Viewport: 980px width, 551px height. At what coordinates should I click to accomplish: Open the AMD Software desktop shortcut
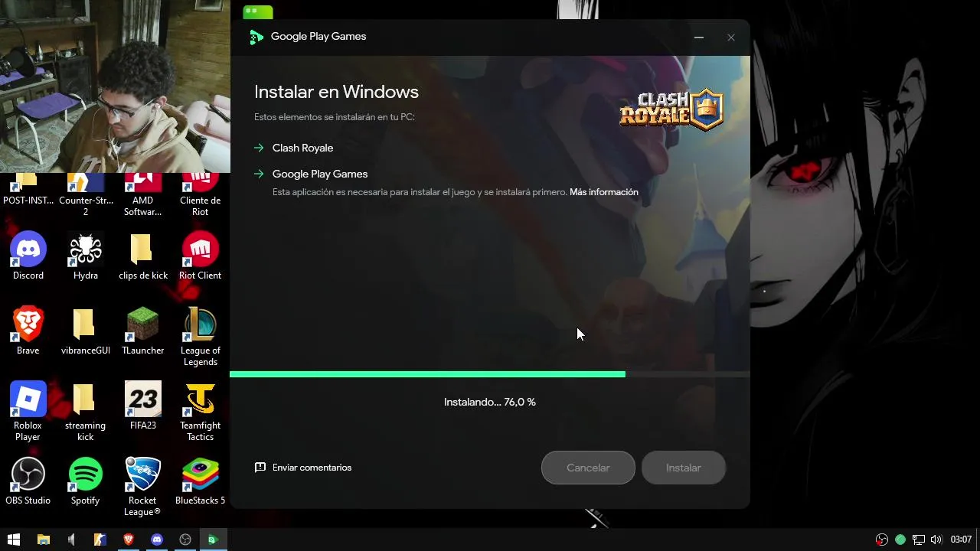[x=143, y=195]
